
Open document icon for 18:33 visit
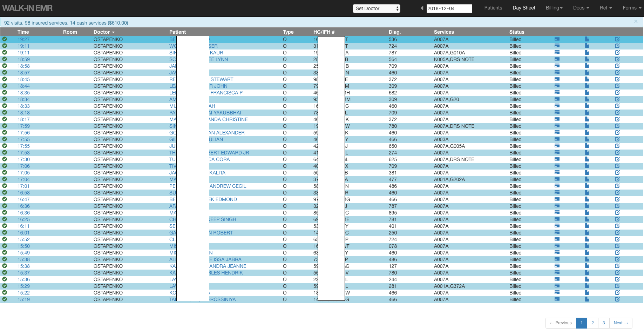587,106
